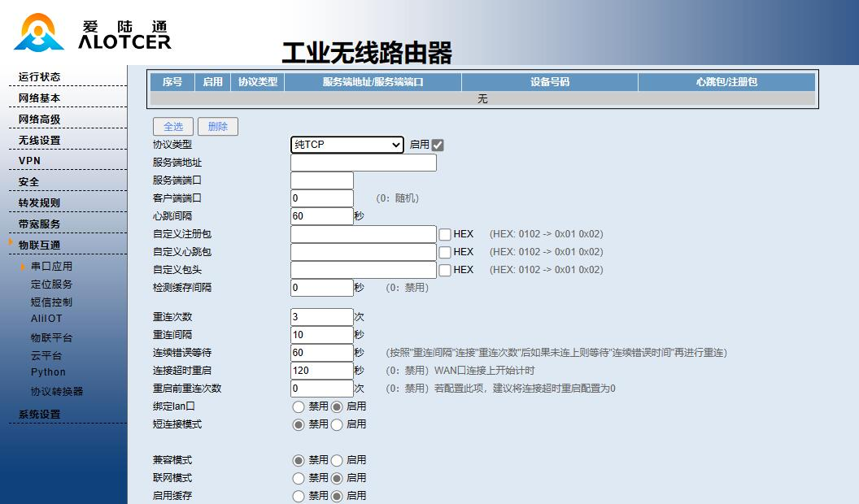This screenshot has width=859, height=504.
Task: Select 定位服务 in the sidebar
Action: tap(50, 284)
